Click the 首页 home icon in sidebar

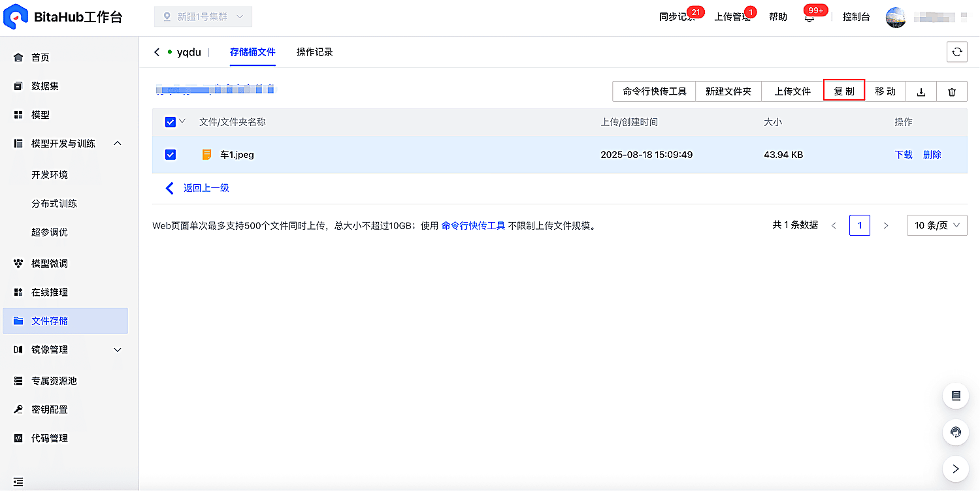(18, 57)
